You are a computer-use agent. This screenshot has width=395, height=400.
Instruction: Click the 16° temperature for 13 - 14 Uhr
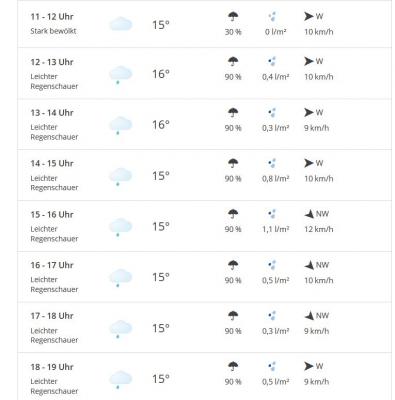pyautogui.click(x=161, y=125)
